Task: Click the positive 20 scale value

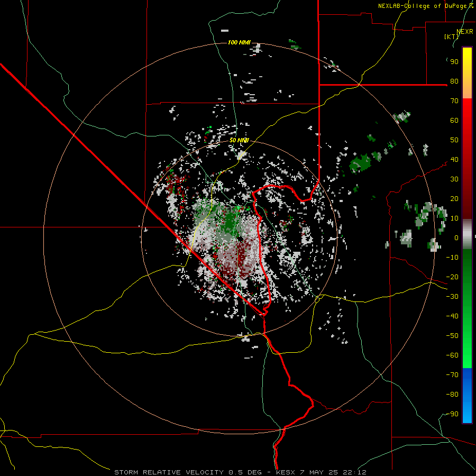Action: tap(454, 199)
